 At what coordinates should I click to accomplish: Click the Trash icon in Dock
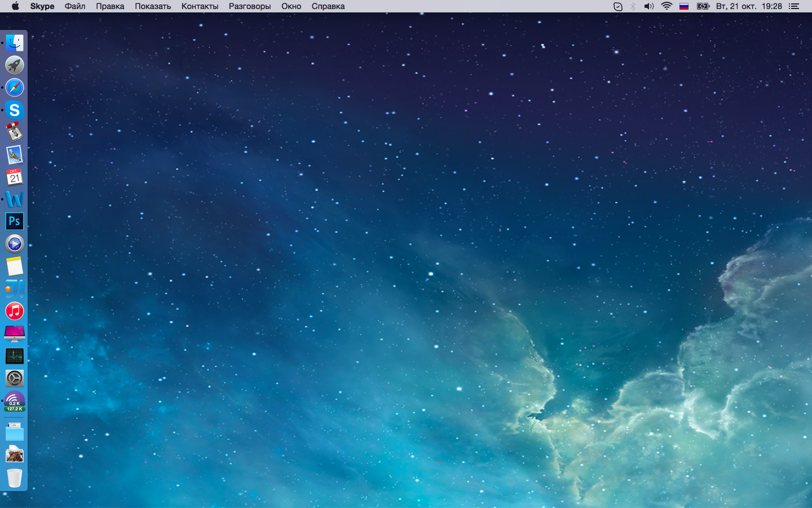15,478
